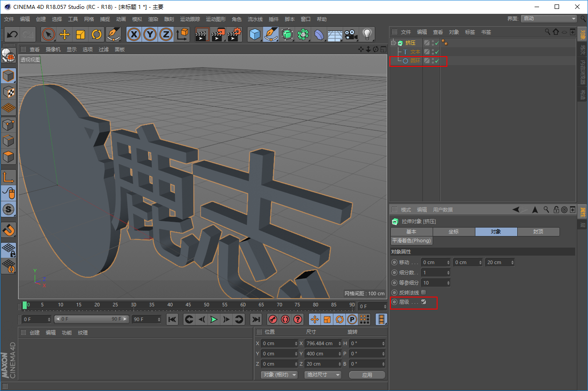
Task: Select the Rotate tool in top toolbar
Action: tap(97, 34)
